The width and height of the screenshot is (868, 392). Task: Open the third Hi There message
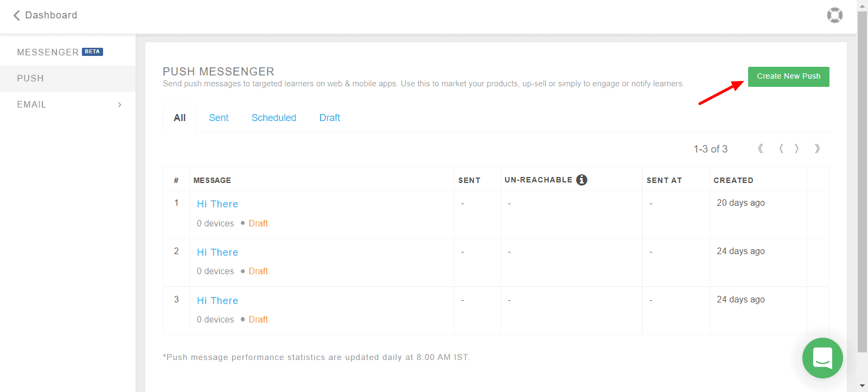[218, 301]
